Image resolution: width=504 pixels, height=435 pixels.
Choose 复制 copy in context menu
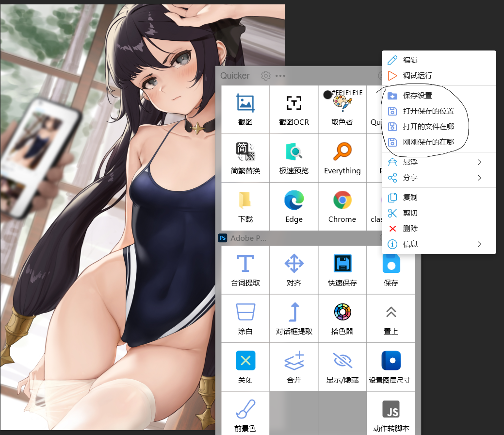pyautogui.click(x=439, y=197)
